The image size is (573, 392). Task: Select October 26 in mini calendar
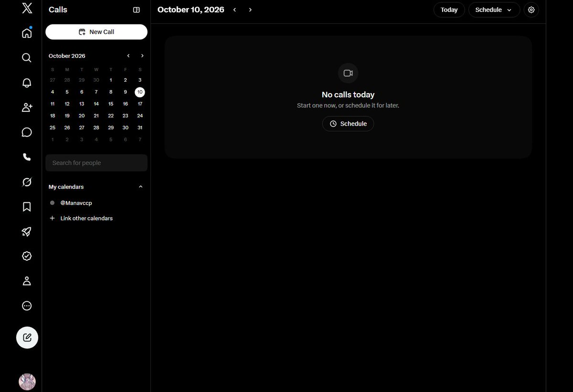pos(67,127)
